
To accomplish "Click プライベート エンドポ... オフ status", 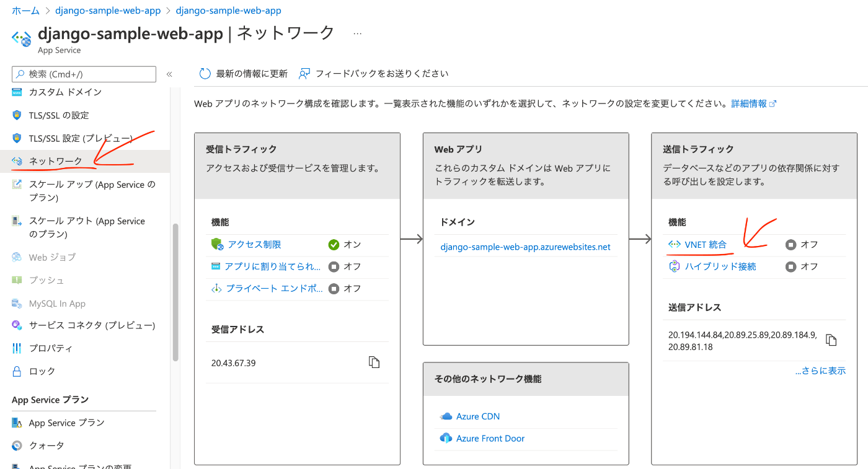I will (x=345, y=288).
